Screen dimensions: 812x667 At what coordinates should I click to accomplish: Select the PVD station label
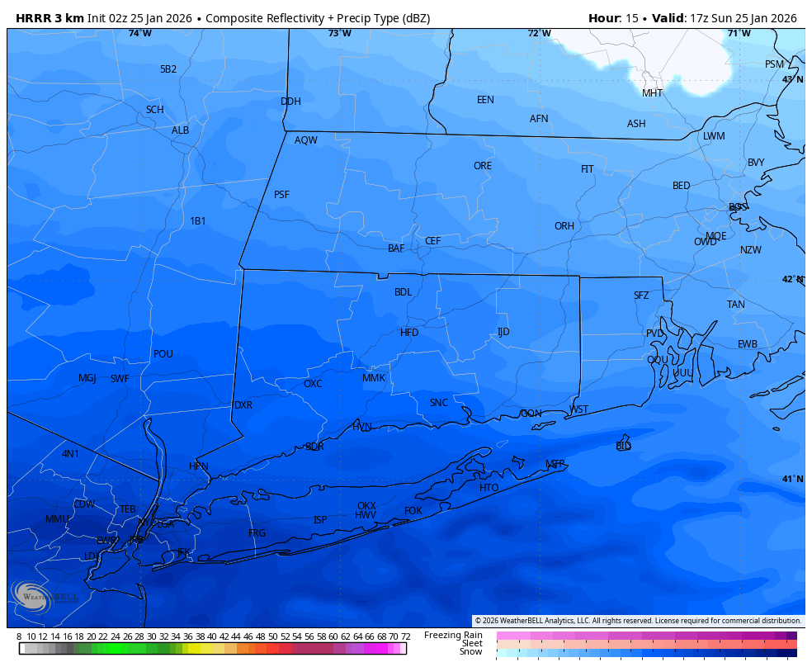tap(655, 333)
